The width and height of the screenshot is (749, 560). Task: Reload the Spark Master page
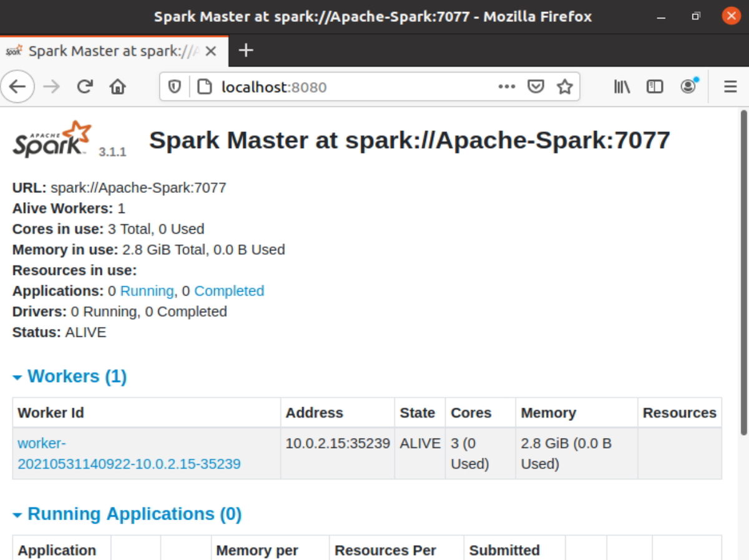(x=84, y=87)
